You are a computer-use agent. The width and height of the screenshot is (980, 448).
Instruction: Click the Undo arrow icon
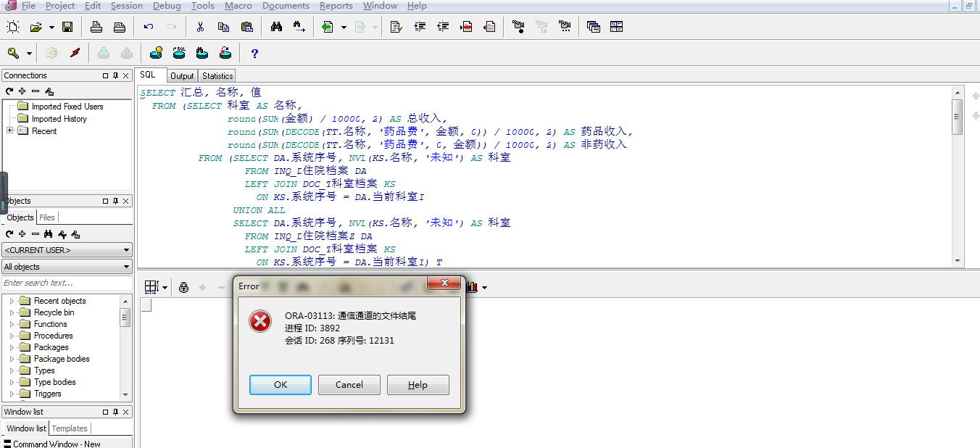[x=149, y=28]
